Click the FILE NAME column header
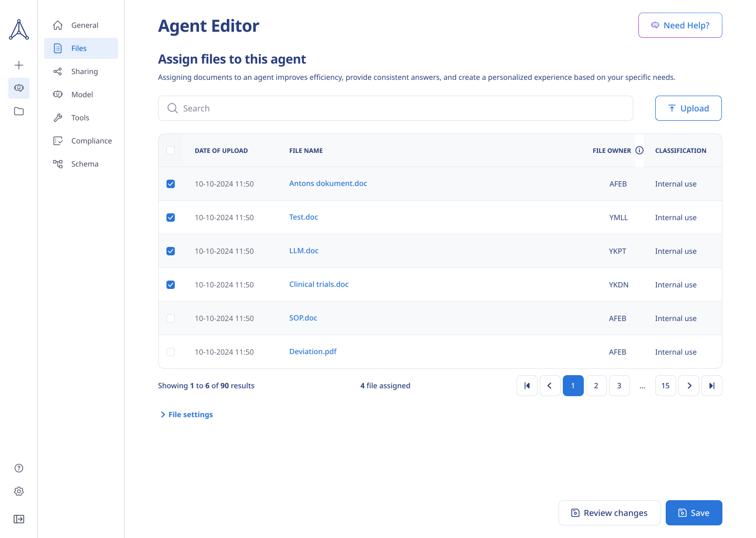The image size is (756, 538). tap(306, 151)
